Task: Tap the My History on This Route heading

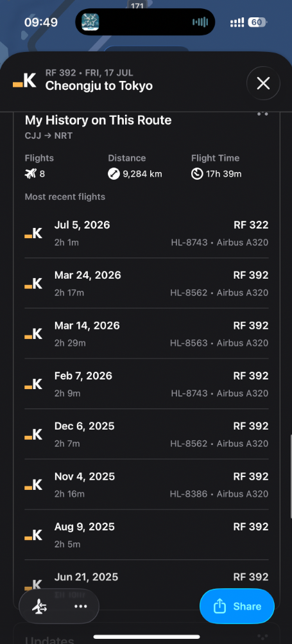Action: coord(98,120)
